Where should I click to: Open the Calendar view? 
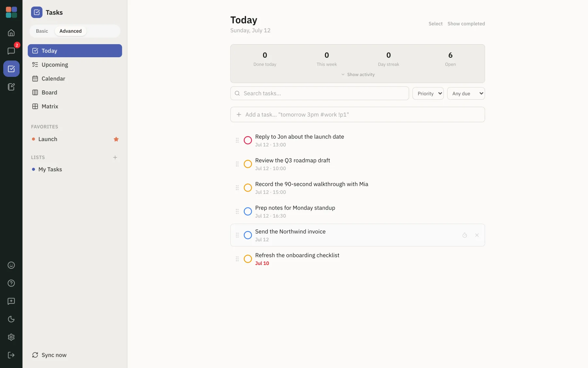click(x=75, y=79)
